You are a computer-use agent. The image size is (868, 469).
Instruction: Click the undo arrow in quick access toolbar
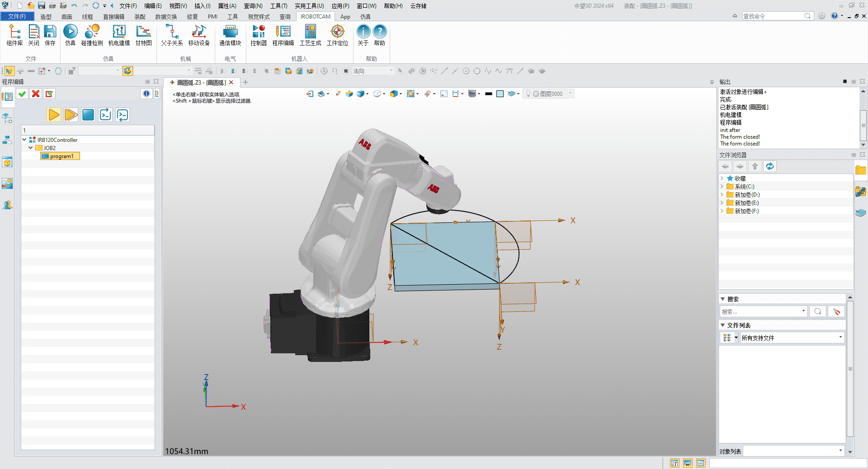74,6
